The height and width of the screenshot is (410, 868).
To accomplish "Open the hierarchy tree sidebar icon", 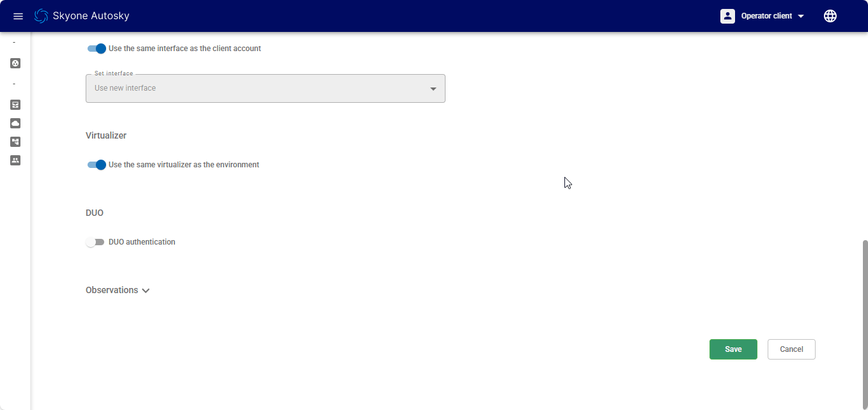I will (x=15, y=142).
